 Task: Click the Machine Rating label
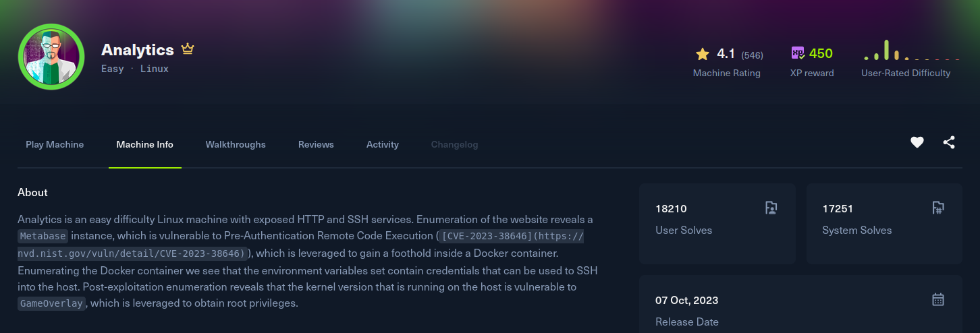(x=727, y=73)
